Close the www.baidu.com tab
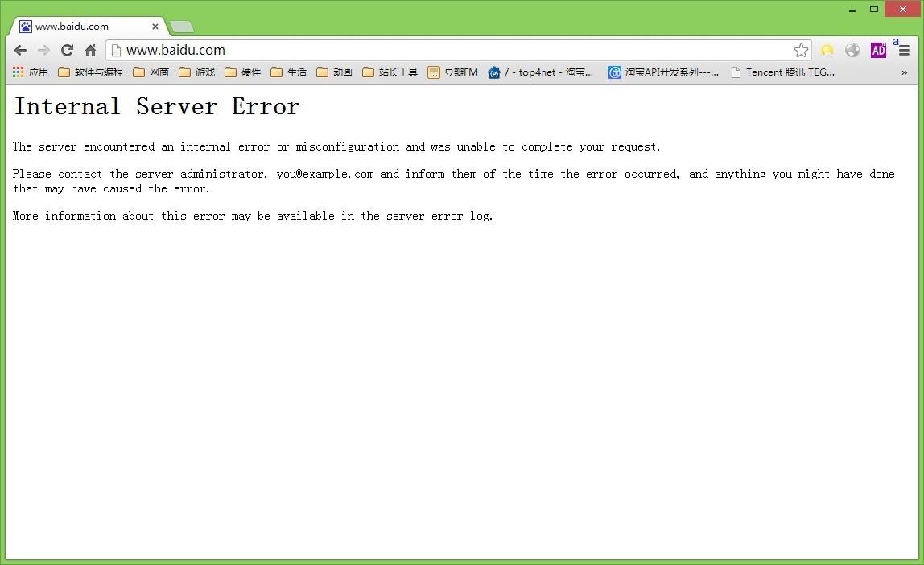Image resolution: width=924 pixels, height=565 pixels. pos(155,27)
